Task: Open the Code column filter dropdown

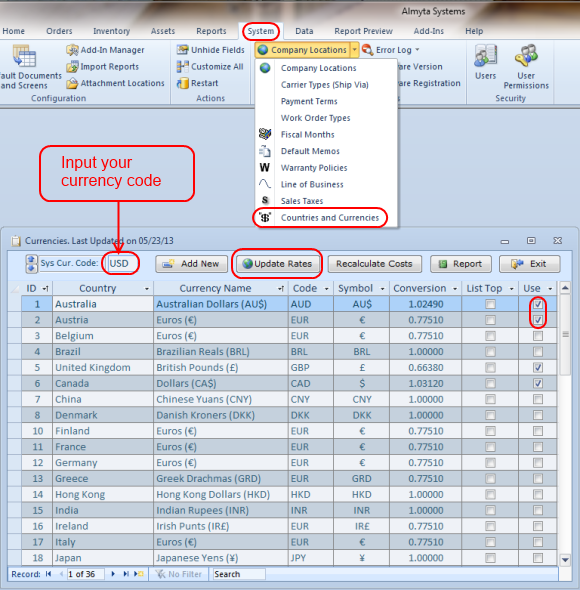Action: (326, 289)
